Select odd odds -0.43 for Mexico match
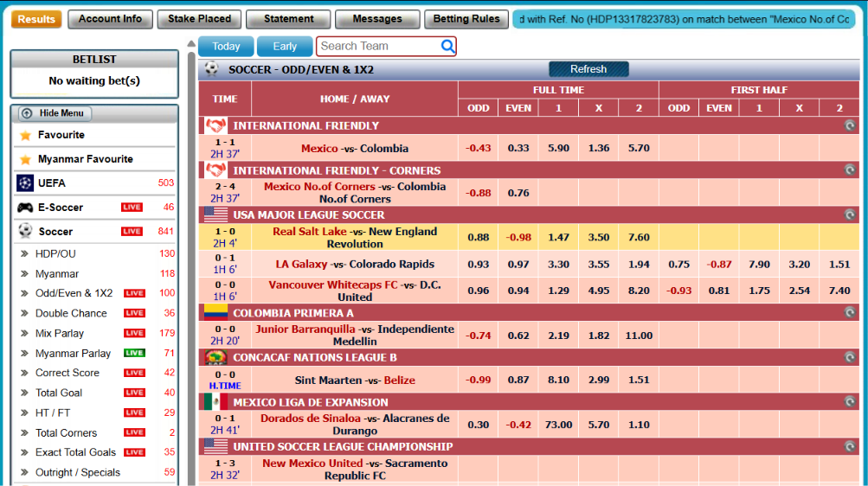Screen dimensions: 868x486 click(x=479, y=148)
